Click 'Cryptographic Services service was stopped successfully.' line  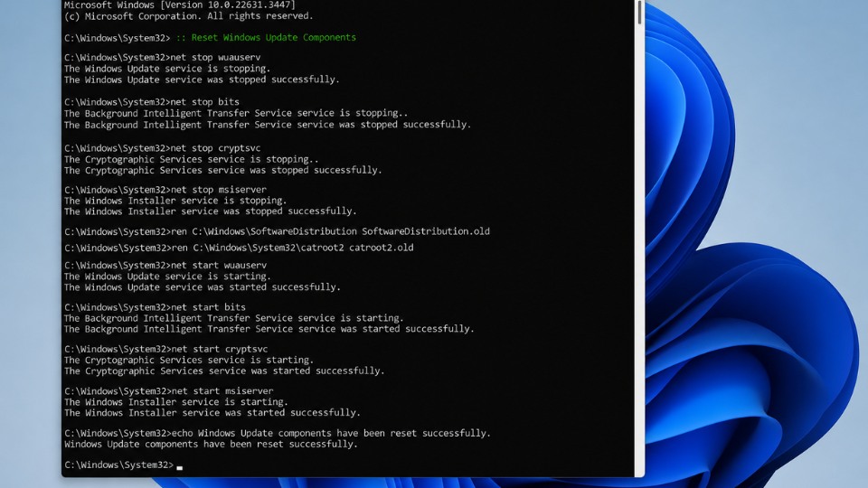223,171
